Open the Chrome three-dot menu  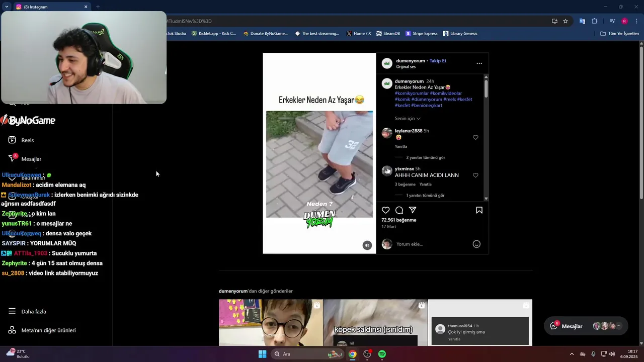pos(637,21)
